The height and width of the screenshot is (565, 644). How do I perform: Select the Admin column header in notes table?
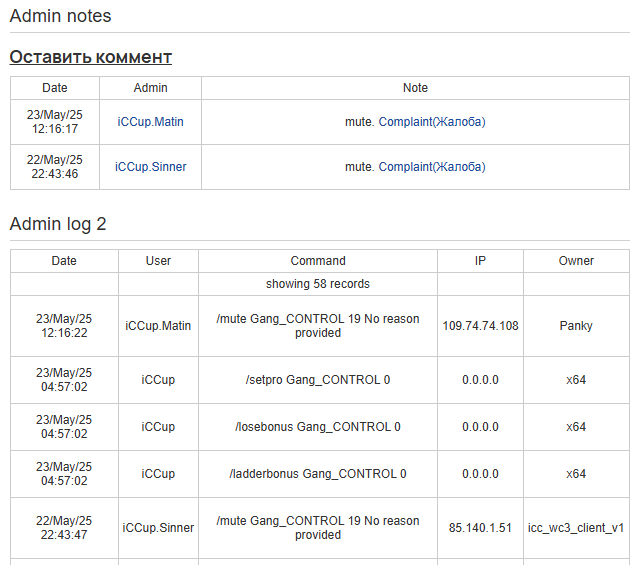[x=150, y=88]
